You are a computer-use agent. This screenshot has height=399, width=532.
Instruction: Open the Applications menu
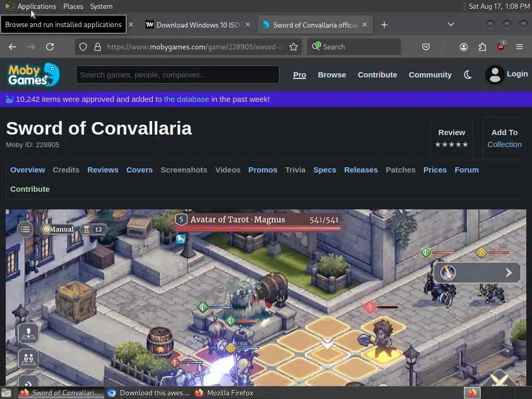37,6
